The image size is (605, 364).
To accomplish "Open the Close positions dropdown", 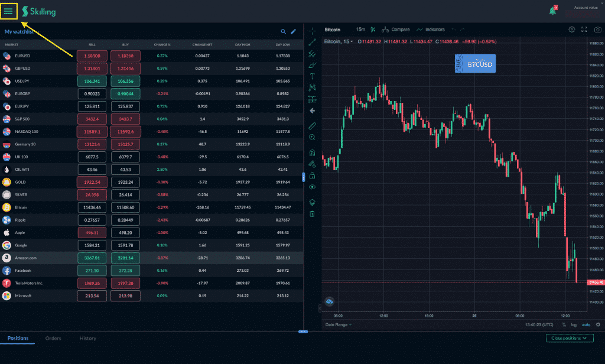I will coord(570,338).
